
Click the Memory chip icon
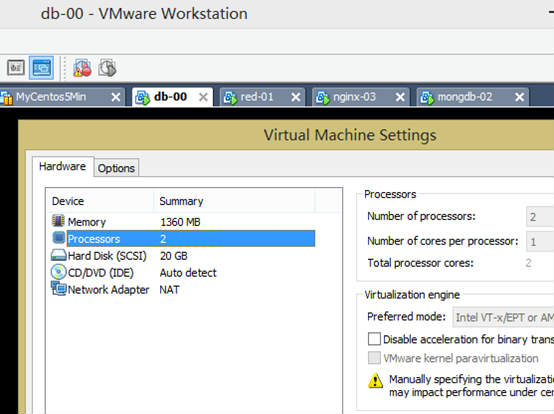click(x=58, y=221)
